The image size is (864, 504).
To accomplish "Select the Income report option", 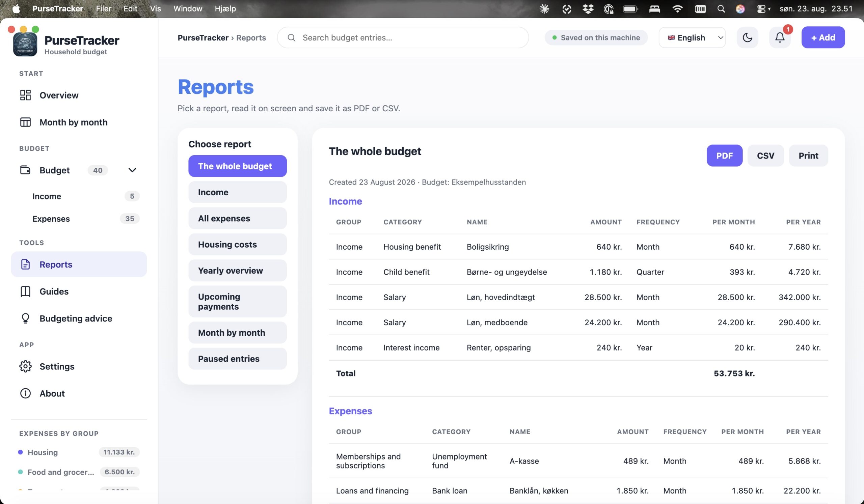I will click(238, 192).
